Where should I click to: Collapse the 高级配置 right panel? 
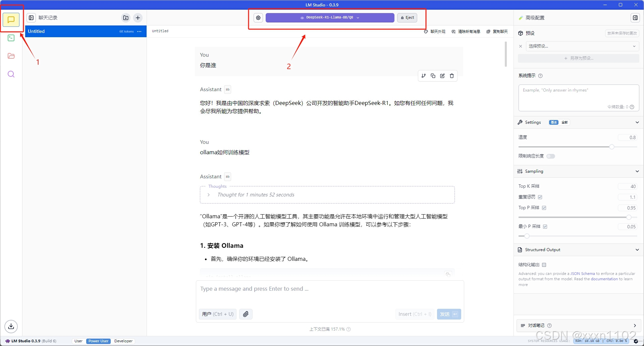pyautogui.click(x=635, y=18)
